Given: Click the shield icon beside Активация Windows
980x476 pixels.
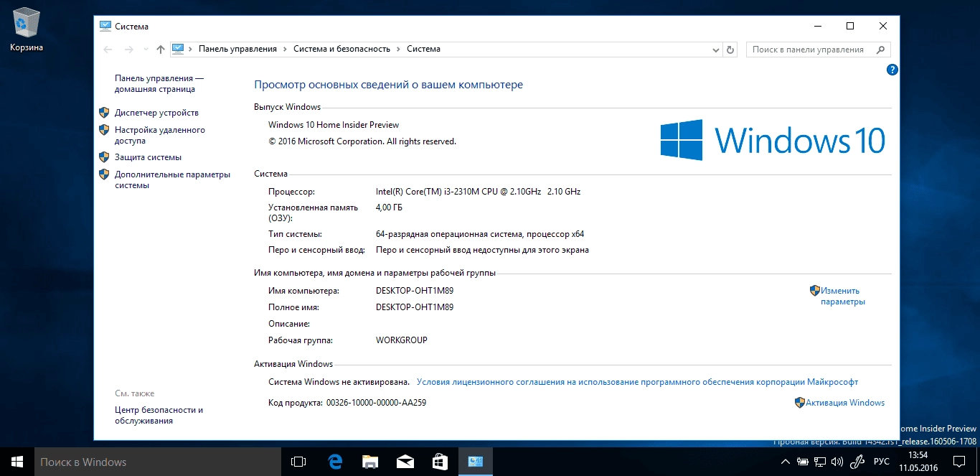Looking at the screenshot, I should pyautogui.click(x=800, y=403).
